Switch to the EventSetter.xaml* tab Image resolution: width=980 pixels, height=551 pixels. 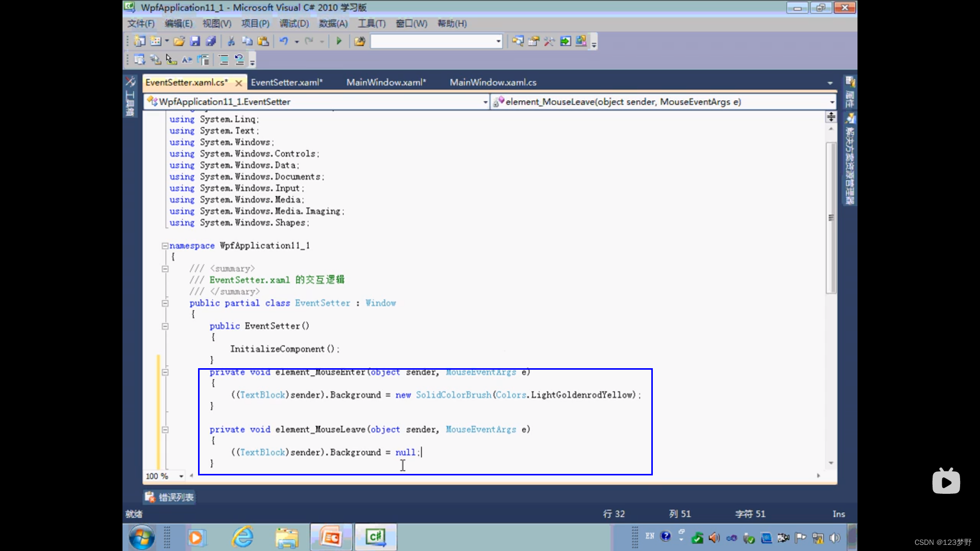[286, 82]
